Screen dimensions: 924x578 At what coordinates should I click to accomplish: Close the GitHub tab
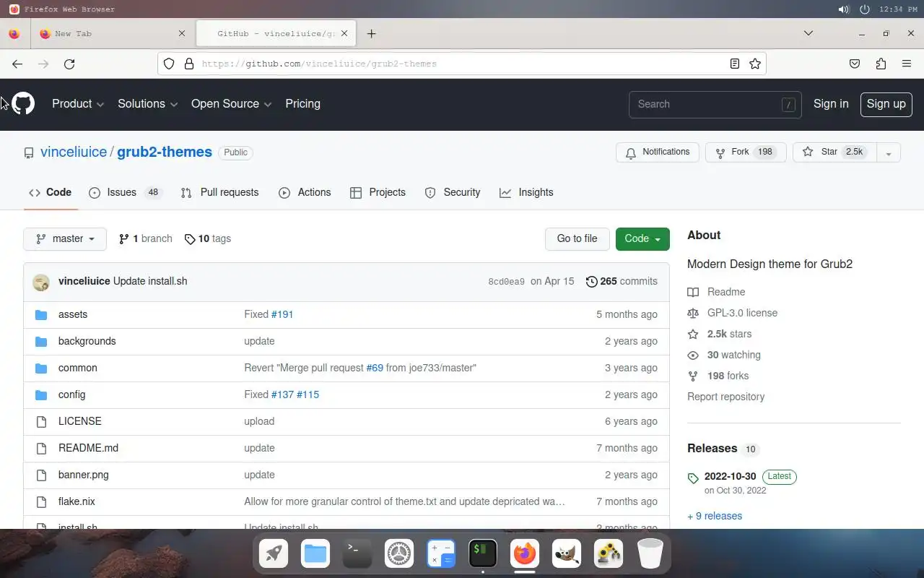(344, 33)
